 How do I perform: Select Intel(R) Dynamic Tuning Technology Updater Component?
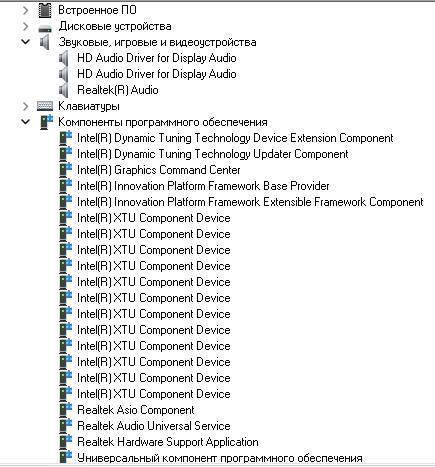213,154
